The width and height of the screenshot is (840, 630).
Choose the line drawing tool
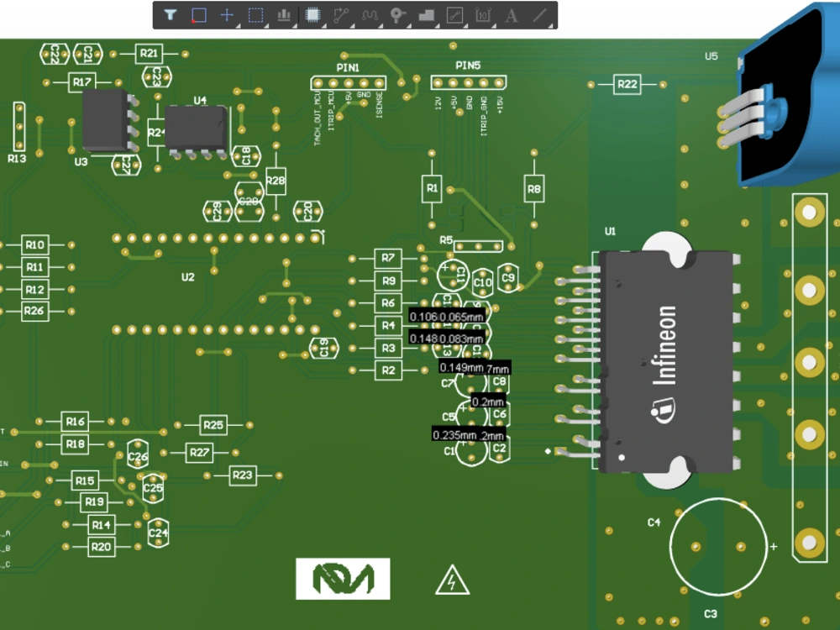coord(538,13)
